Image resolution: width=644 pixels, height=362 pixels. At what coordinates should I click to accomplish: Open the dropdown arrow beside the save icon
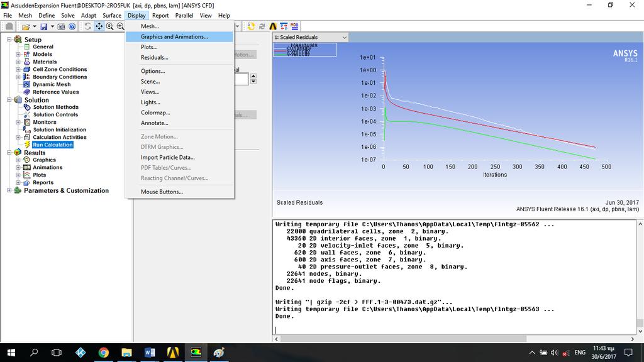53,26
